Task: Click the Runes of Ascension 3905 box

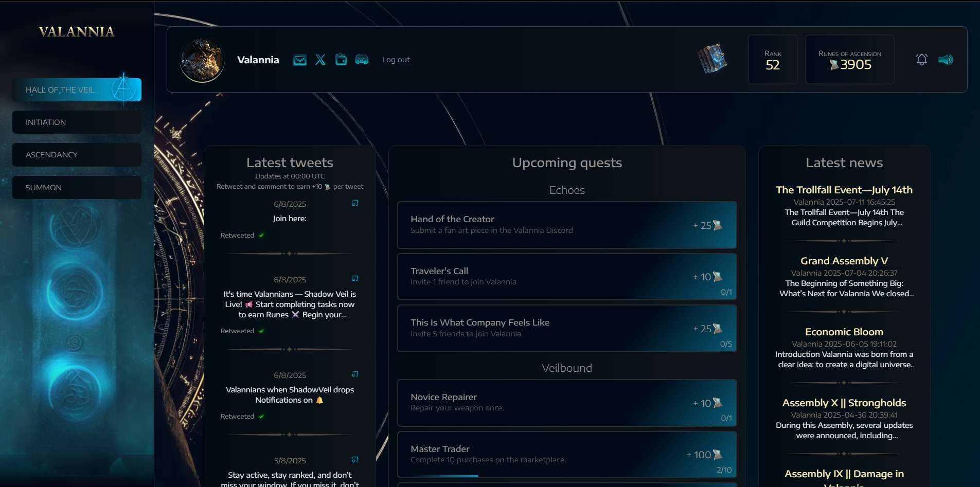Action: pyautogui.click(x=850, y=60)
